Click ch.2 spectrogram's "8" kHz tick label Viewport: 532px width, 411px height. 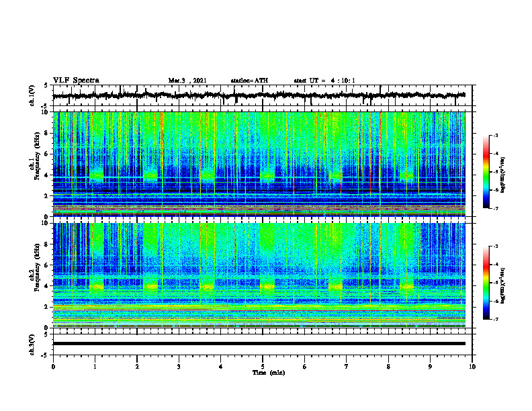coord(46,244)
